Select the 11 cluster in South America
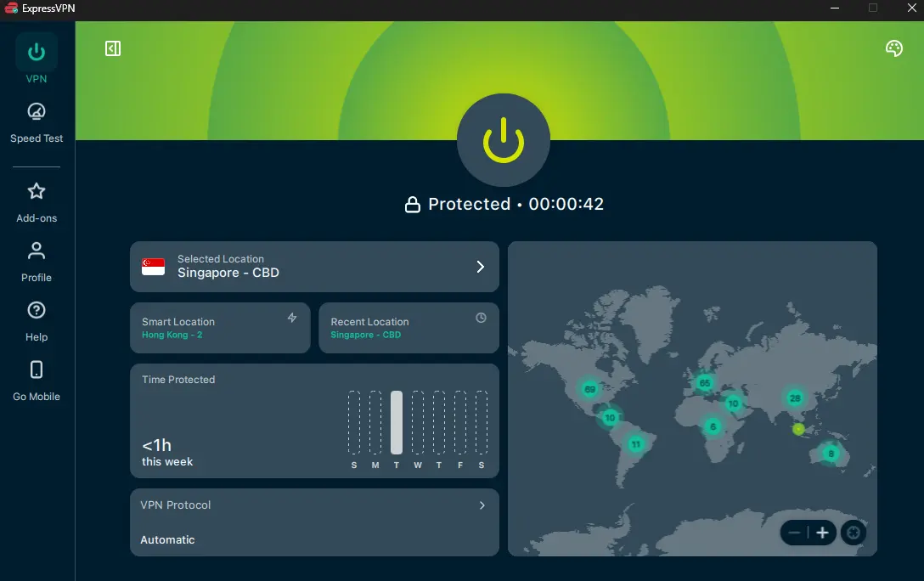Viewport: 924px width, 581px height. [635, 443]
